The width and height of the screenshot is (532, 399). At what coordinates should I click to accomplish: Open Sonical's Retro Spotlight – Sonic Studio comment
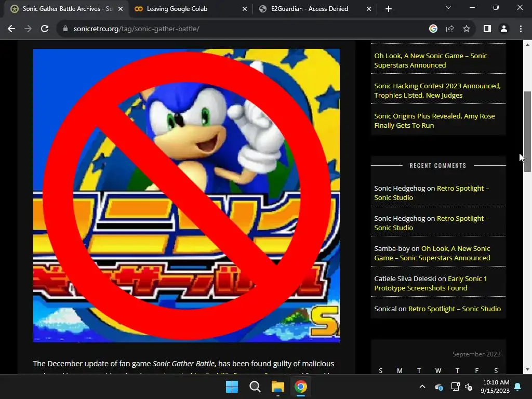coord(454,309)
